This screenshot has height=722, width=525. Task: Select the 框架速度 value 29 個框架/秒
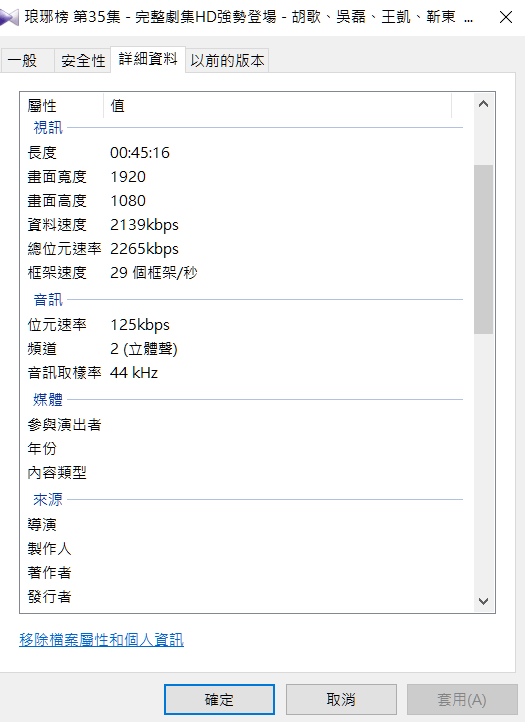tap(154, 273)
